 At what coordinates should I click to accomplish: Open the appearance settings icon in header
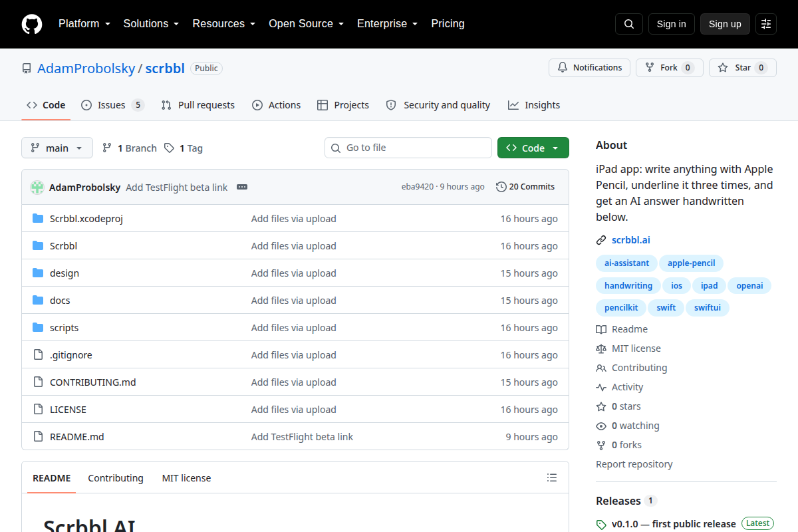(x=766, y=24)
